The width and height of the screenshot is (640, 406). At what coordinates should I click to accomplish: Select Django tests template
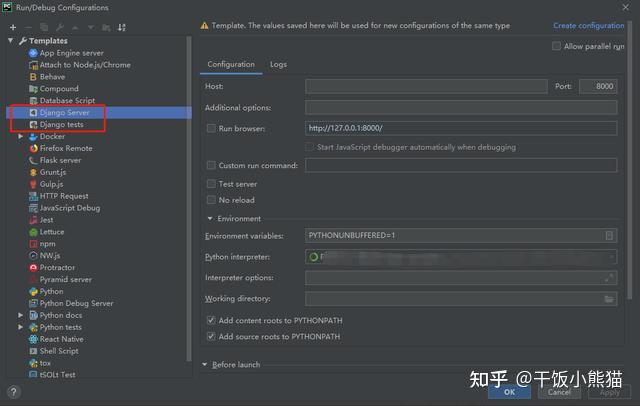(61, 124)
